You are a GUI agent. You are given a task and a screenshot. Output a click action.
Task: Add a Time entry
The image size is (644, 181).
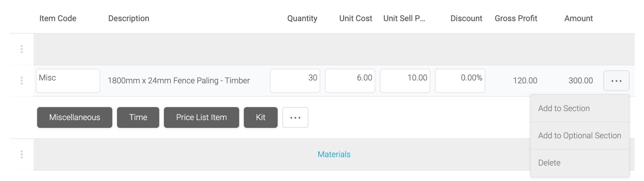(138, 118)
